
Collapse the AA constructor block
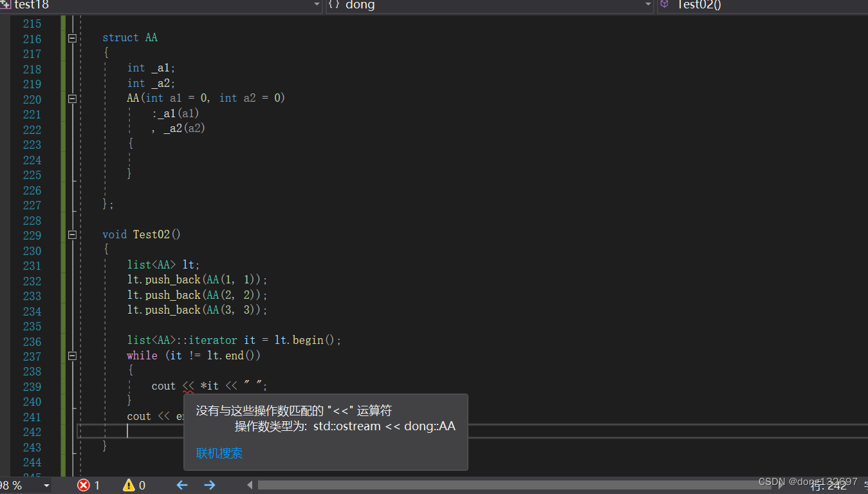(x=72, y=99)
